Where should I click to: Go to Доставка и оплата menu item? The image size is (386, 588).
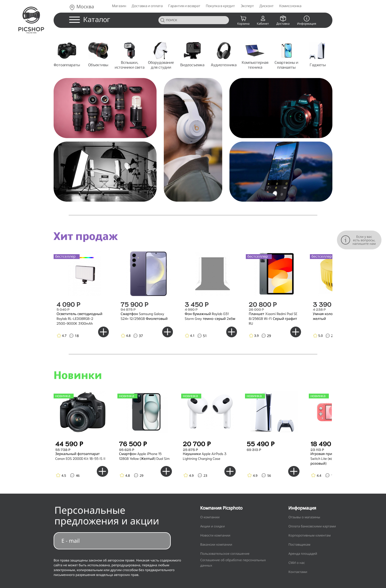(147, 6)
